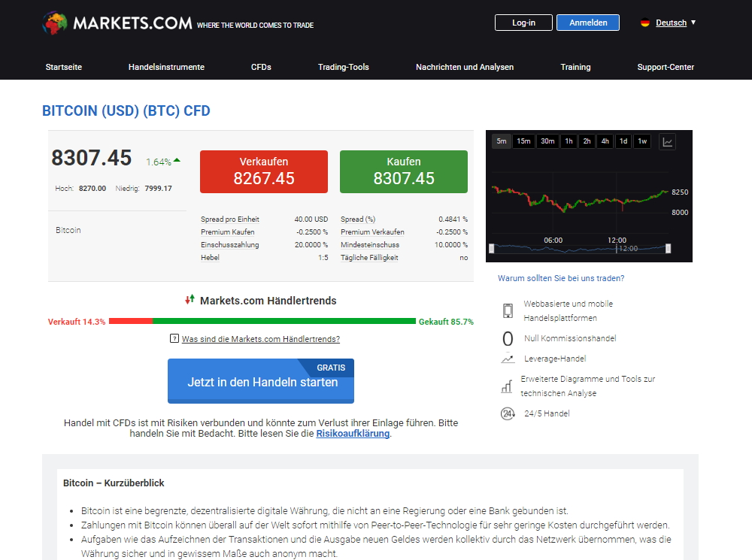Click the red Verkaufen 8267.45 button
The width and height of the screenshot is (752, 560).
pos(264,171)
